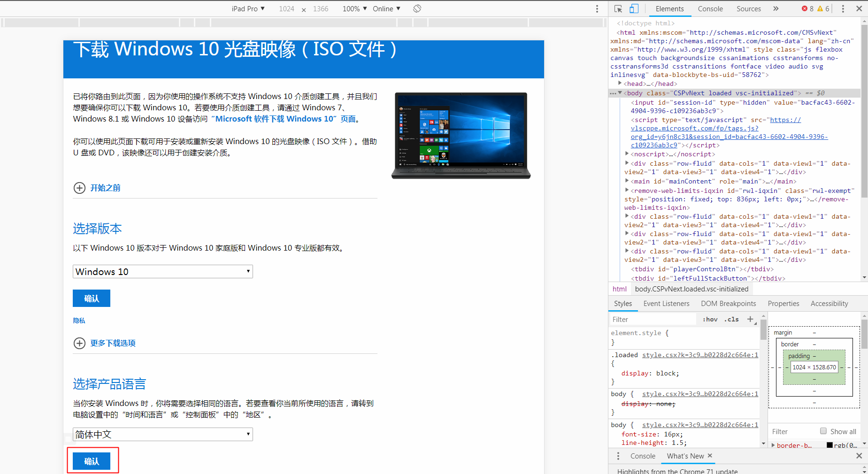
Task: Enable the Show all checkbox
Action: coord(823,431)
